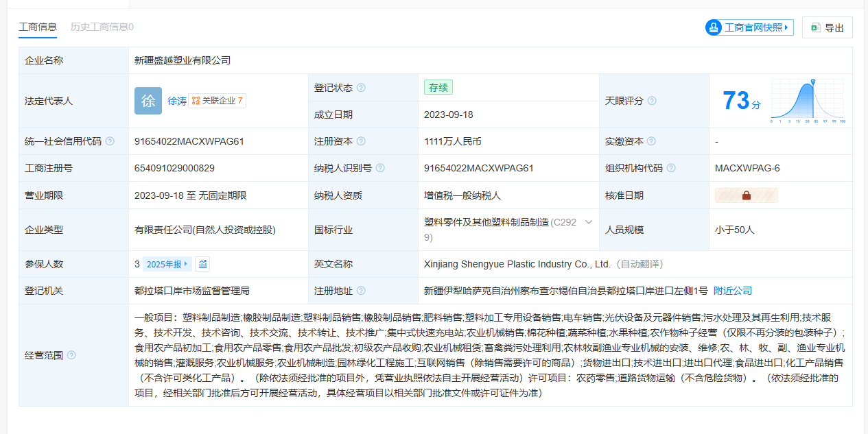Image resolution: width=868 pixels, height=434 pixels.
Task: Open 徐涛 legal representative link
Action: click(x=177, y=101)
